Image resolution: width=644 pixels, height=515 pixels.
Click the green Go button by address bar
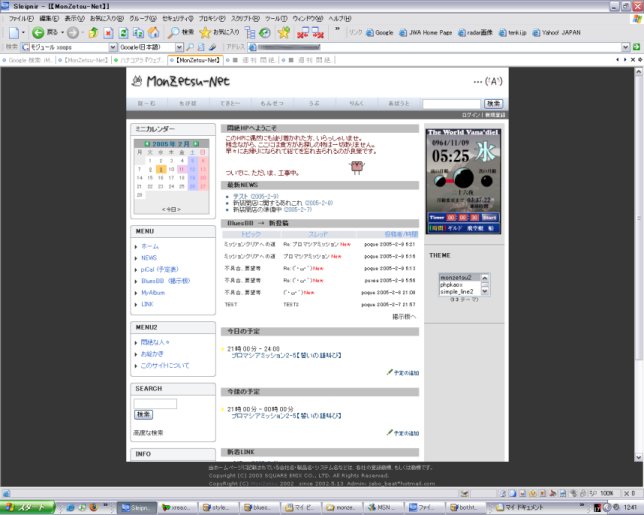coord(636,47)
